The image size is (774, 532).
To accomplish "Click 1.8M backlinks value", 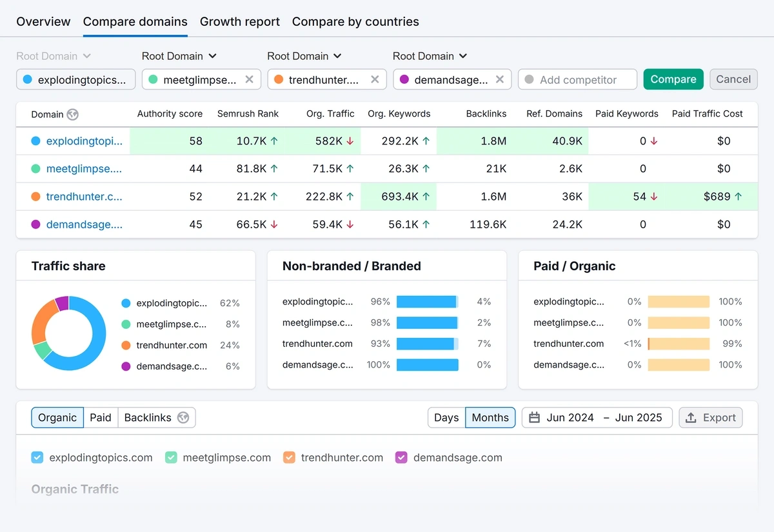I will point(493,141).
